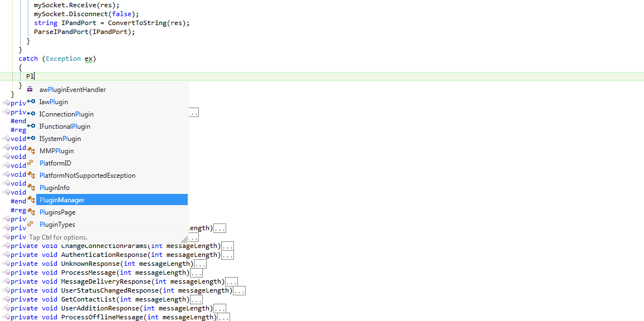644x321 pixels.
Task: Expand collapsed body of ProcessMessage
Action: pos(196,273)
